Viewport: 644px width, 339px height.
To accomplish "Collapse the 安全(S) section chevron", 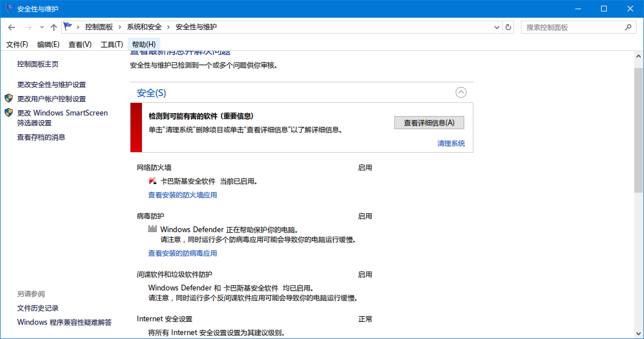I will coord(461,92).
